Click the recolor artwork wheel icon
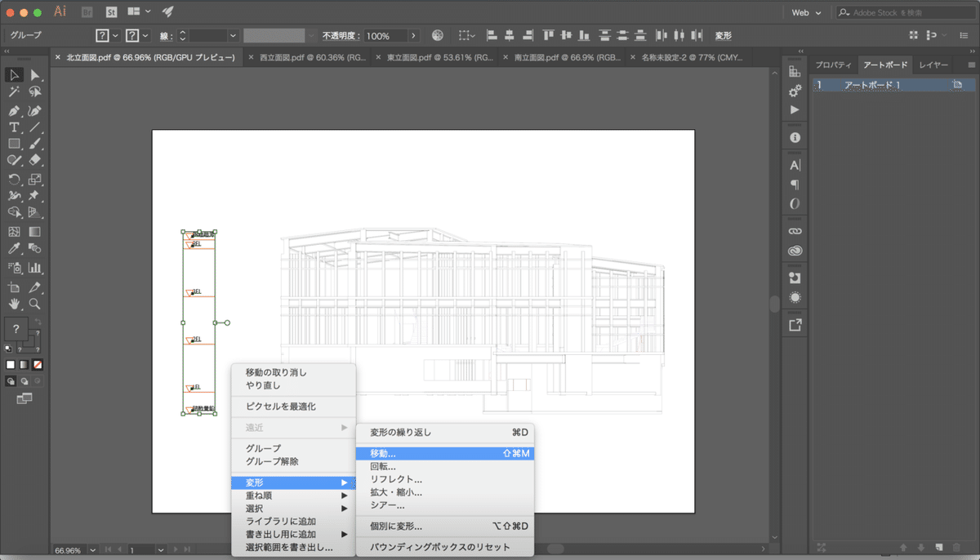Viewport: 980px width, 560px height. (x=438, y=36)
